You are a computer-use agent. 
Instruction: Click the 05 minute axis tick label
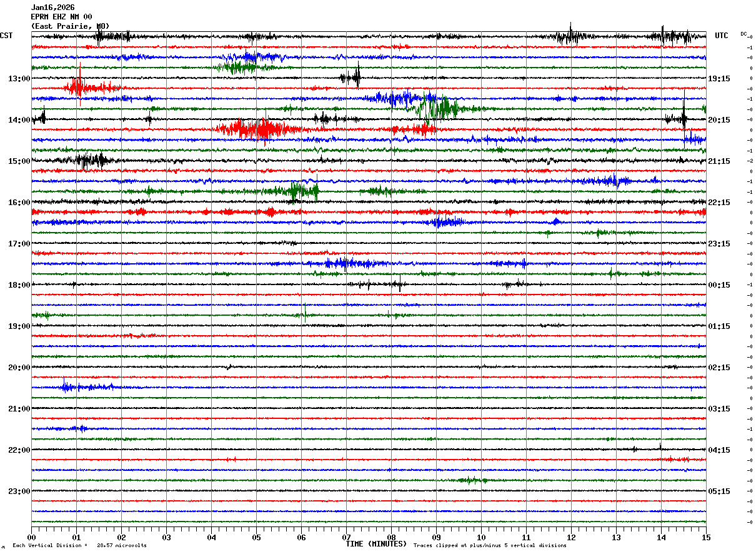(257, 537)
